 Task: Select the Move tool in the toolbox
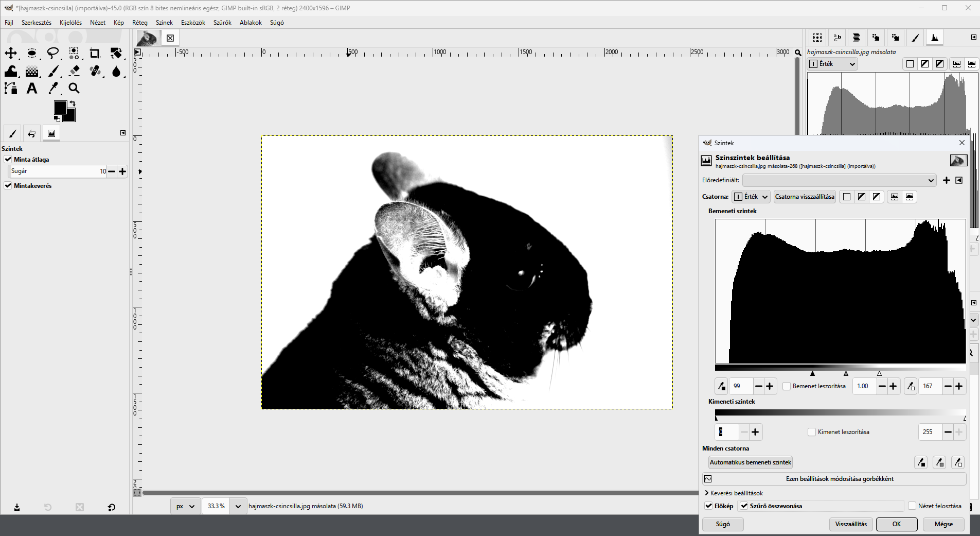click(11, 53)
